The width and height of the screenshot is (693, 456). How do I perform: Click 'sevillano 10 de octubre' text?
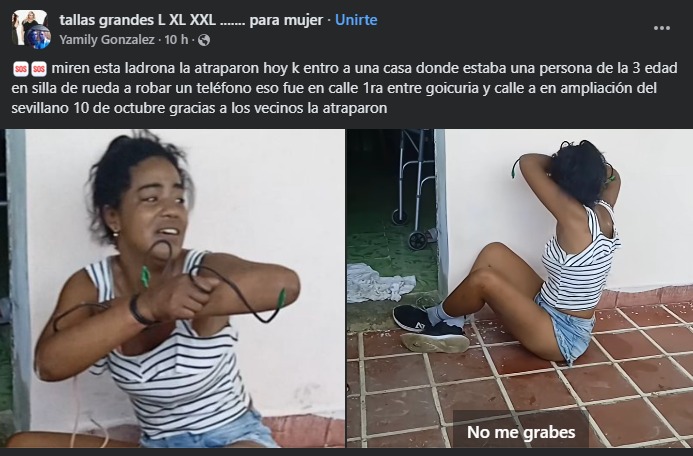(x=88, y=108)
